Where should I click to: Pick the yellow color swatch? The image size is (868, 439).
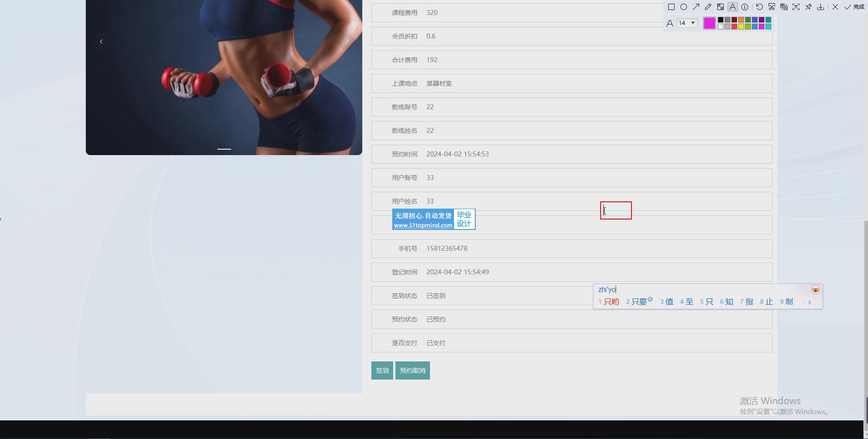[741, 27]
